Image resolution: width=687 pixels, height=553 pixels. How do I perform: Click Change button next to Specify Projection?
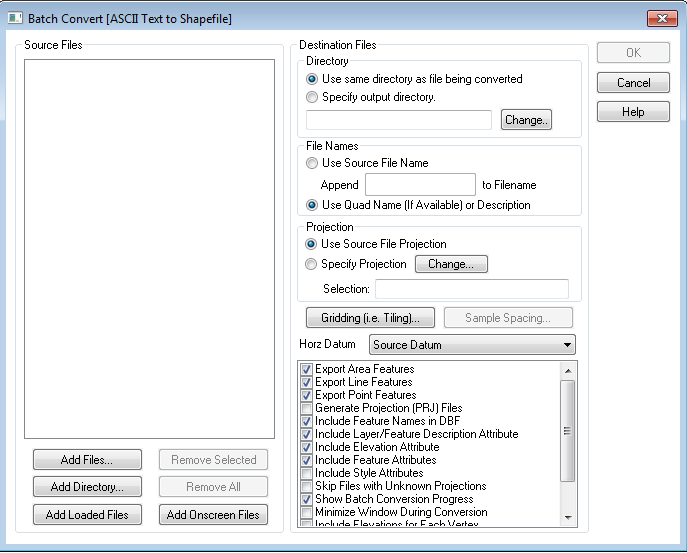[x=451, y=264]
